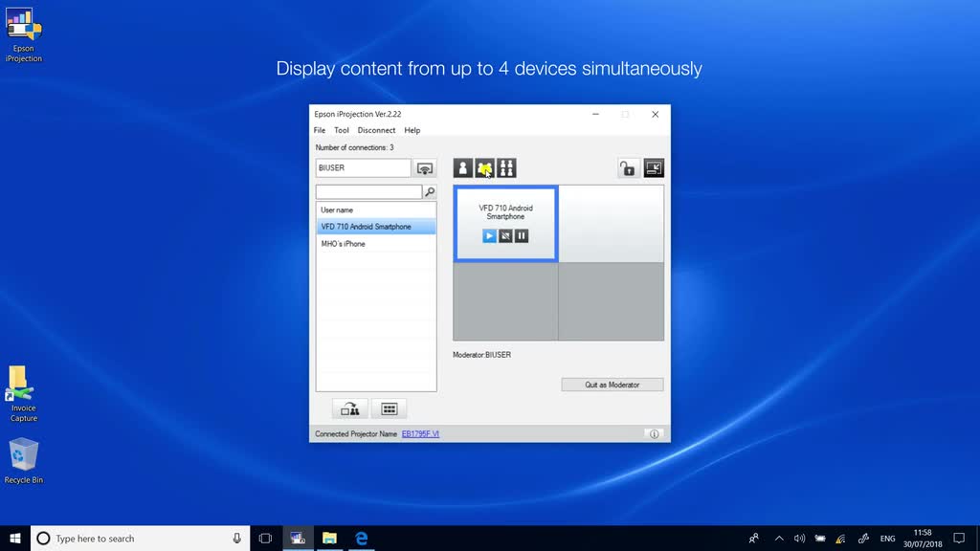This screenshot has width=980, height=551.
Task: Click the magnifier search icon
Action: [430, 191]
